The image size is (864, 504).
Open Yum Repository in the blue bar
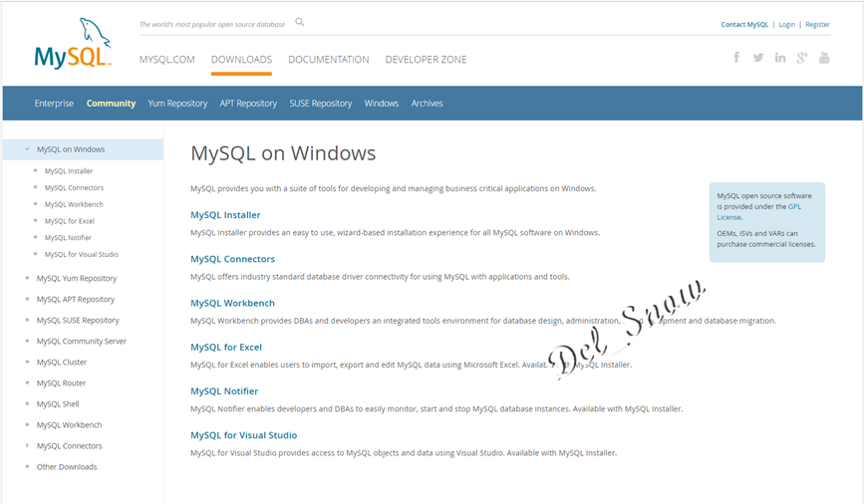click(x=177, y=103)
